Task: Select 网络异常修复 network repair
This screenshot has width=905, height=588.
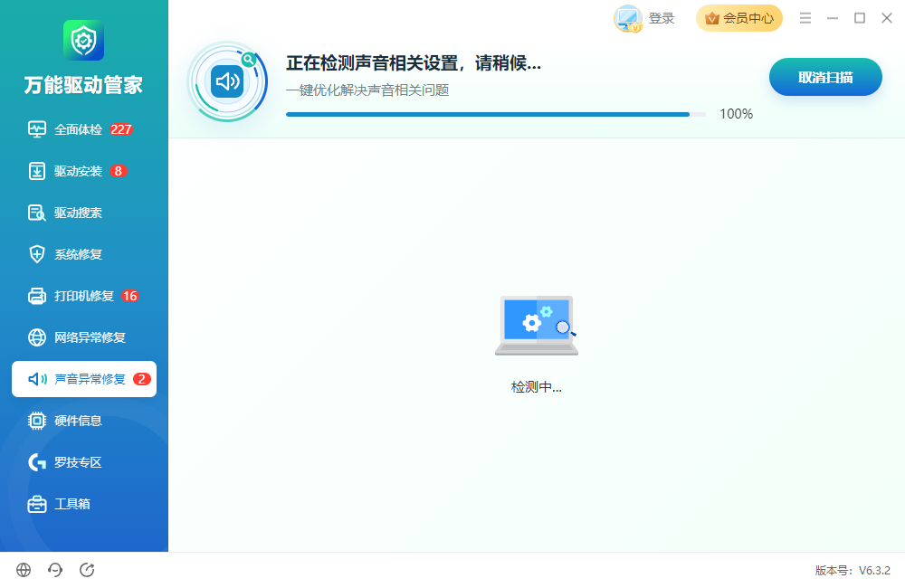Action: 83,337
